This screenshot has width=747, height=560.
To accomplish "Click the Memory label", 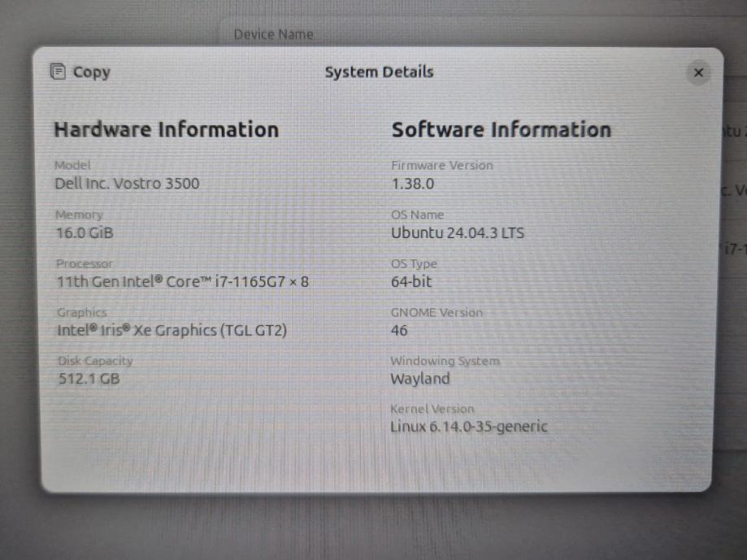I will point(79,215).
